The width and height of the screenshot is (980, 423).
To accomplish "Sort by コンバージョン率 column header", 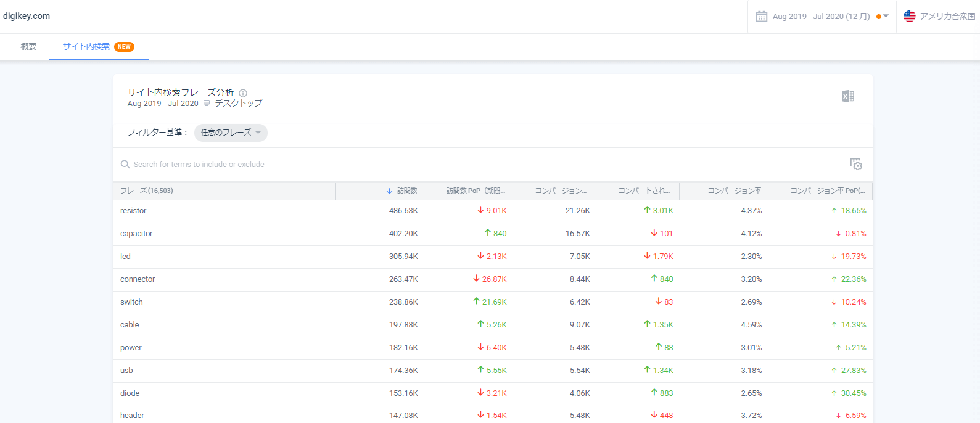I will (x=734, y=191).
